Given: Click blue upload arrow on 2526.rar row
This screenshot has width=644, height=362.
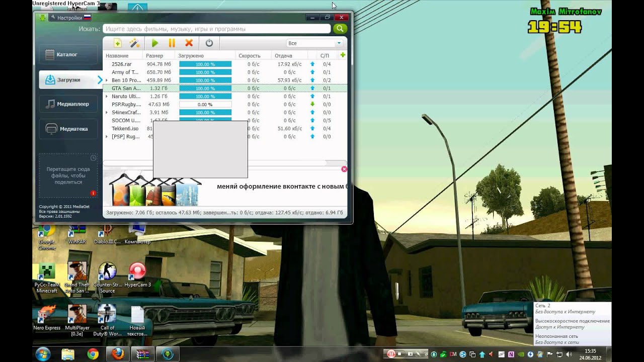Looking at the screenshot, I should pos(312,64).
